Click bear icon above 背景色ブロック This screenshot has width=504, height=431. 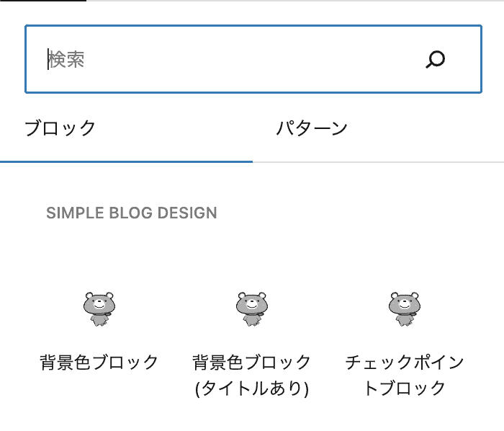coord(99,309)
